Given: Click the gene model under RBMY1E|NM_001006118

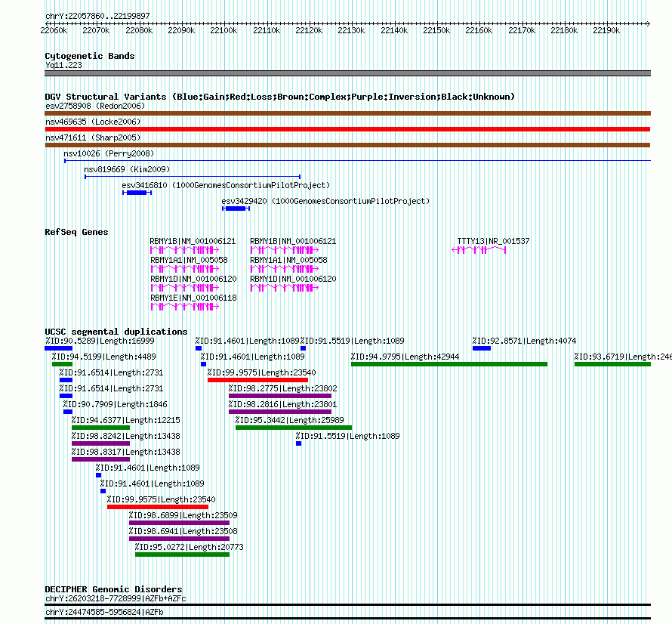Looking at the screenshot, I should pos(185,307).
